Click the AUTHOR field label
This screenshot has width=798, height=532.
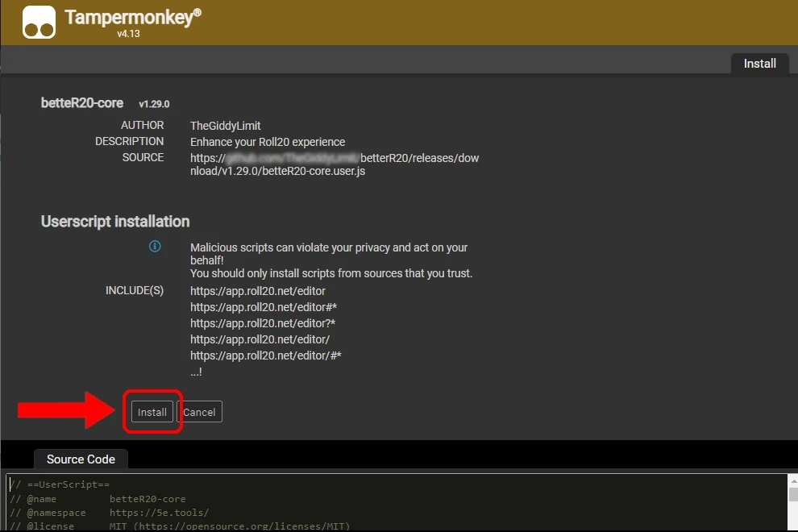pos(142,125)
